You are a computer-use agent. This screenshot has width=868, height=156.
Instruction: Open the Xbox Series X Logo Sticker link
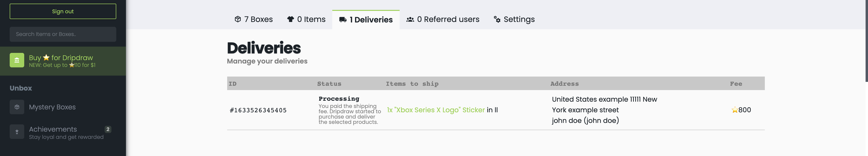pyautogui.click(x=436, y=110)
